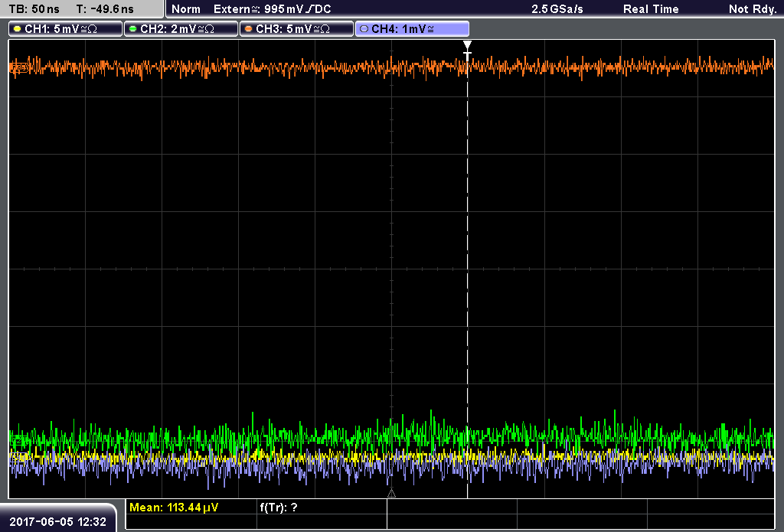784x532 pixels.
Task: Click the Not Rdy. status indicator
Action: click(753, 9)
